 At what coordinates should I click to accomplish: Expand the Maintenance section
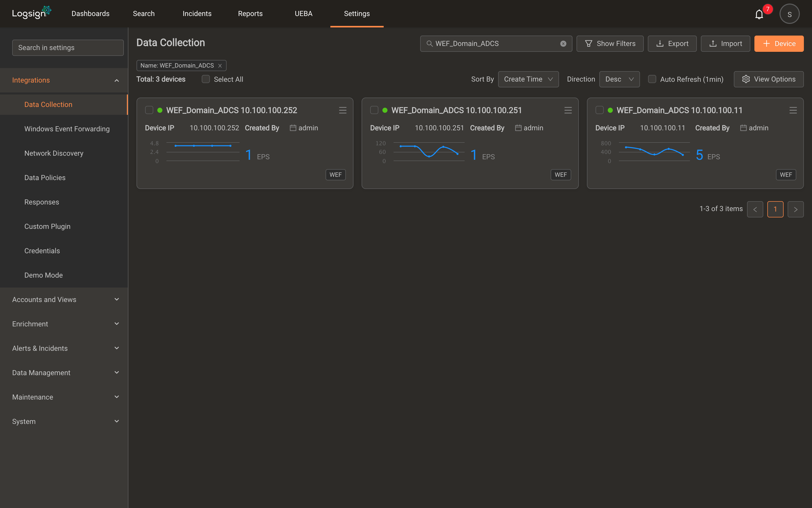64,397
